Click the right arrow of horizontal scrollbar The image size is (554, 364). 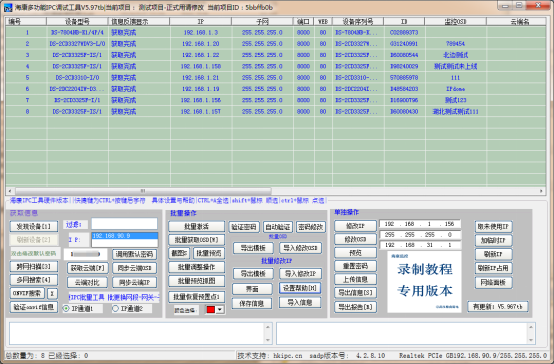click(x=541, y=191)
